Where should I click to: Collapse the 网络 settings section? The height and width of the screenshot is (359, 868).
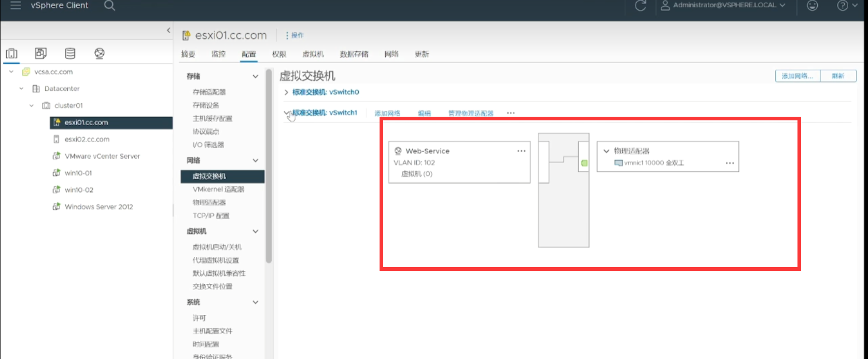coord(255,160)
